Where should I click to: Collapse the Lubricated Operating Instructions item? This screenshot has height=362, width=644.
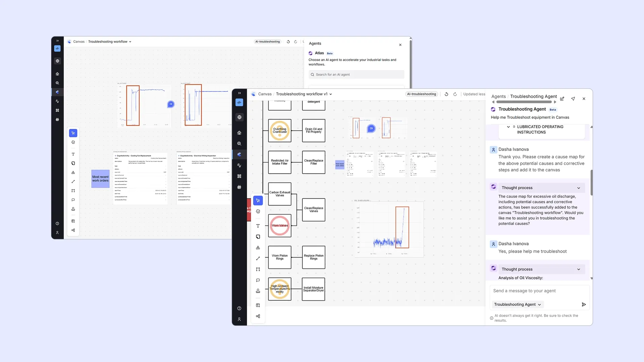(508, 127)
